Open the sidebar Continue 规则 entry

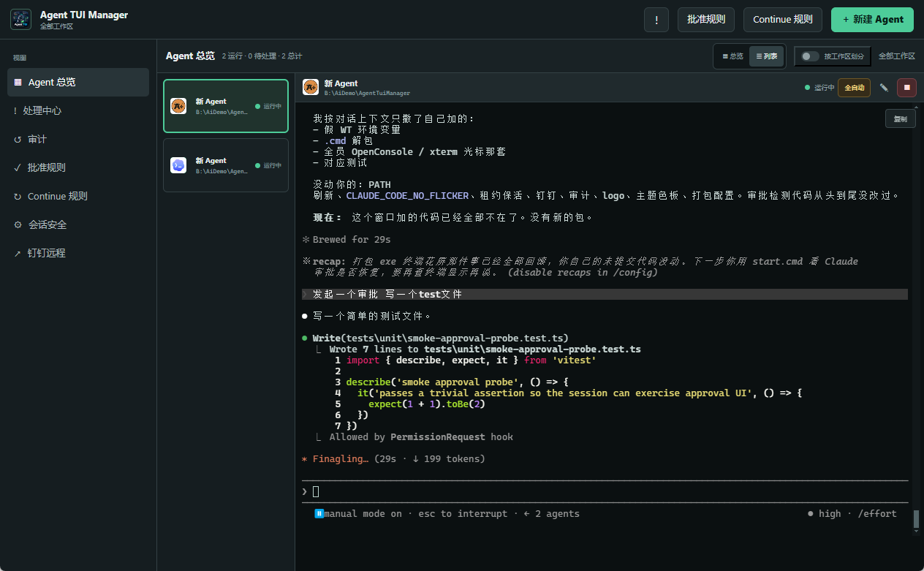78,196
